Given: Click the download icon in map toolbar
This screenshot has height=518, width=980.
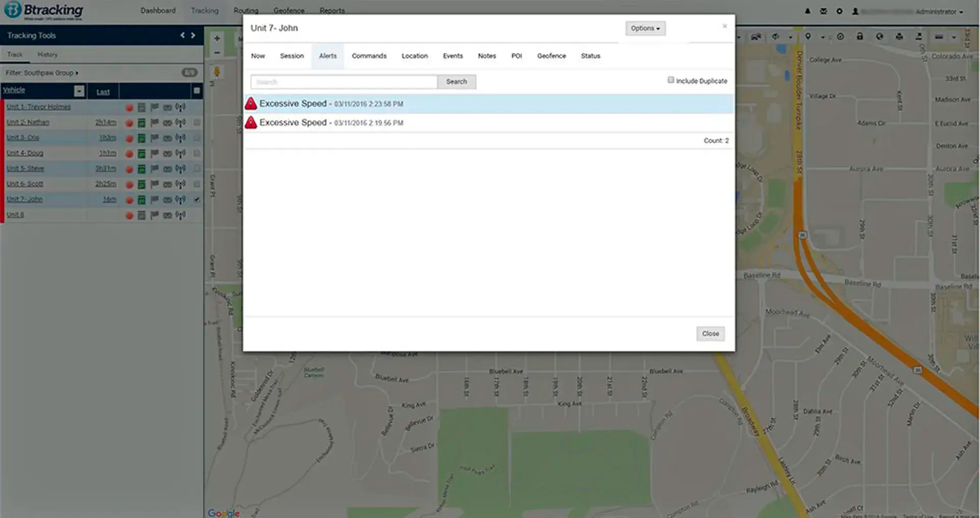Looking at the screenshot, I should click(x=919, y=37).
